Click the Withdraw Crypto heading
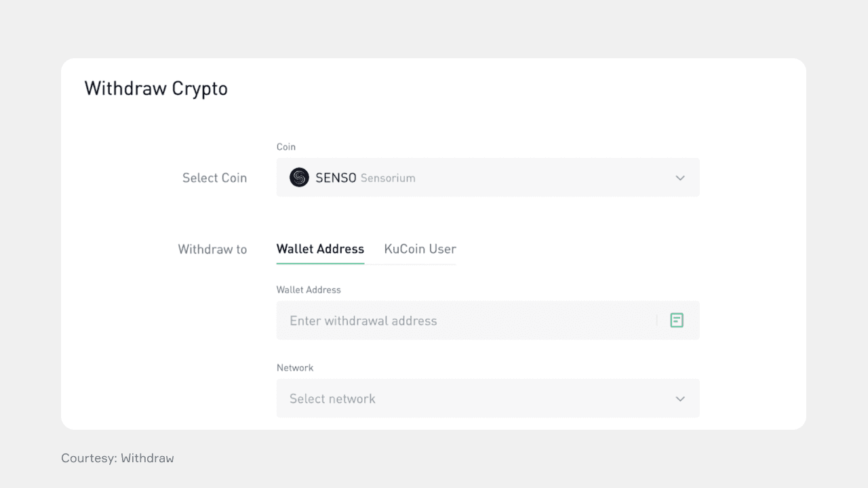 tap(156, 89)
